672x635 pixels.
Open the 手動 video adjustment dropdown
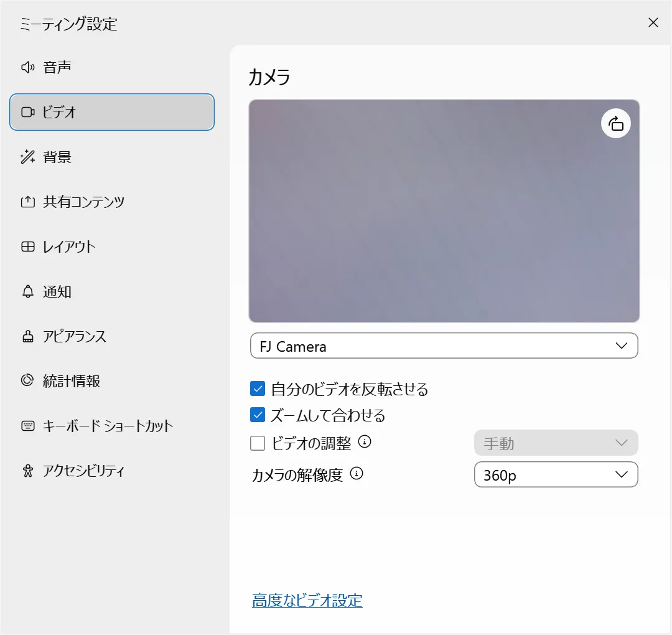pos(556,443)
